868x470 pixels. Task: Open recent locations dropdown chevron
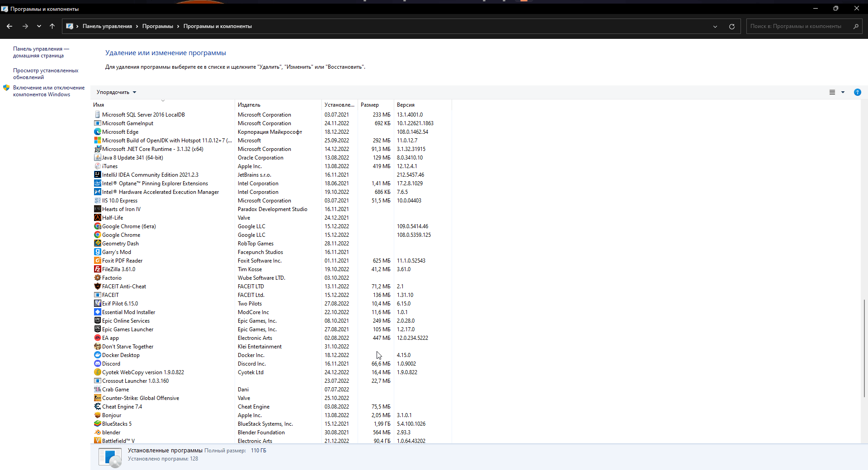[39, 26]
